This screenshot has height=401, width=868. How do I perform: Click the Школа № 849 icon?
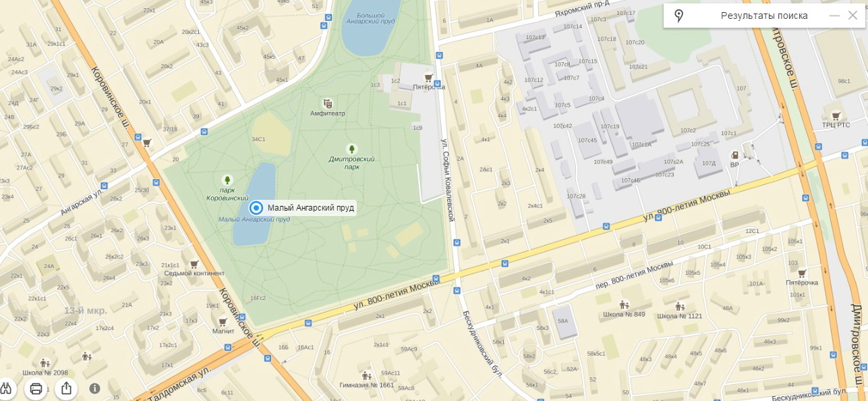coord(625,305)
